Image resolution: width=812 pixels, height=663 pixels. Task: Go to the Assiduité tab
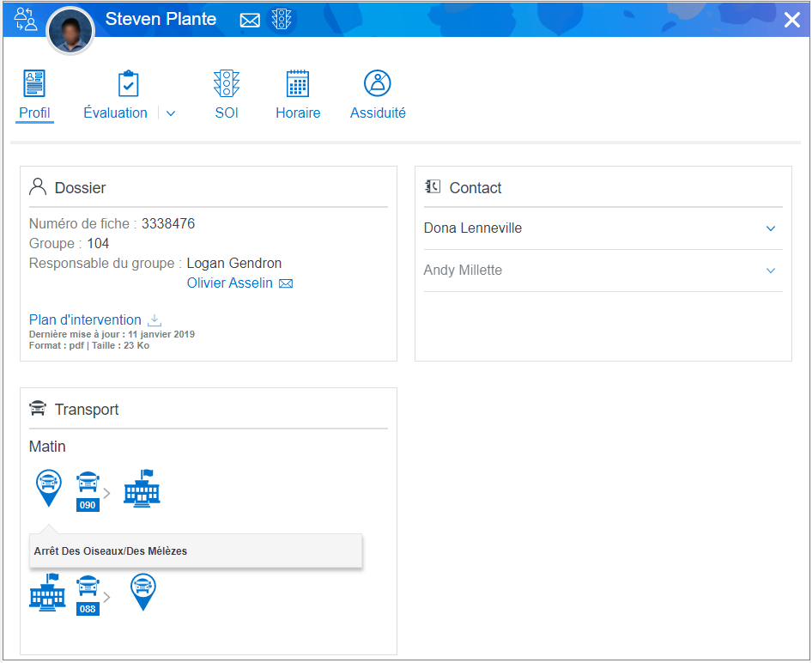point(378,96)
